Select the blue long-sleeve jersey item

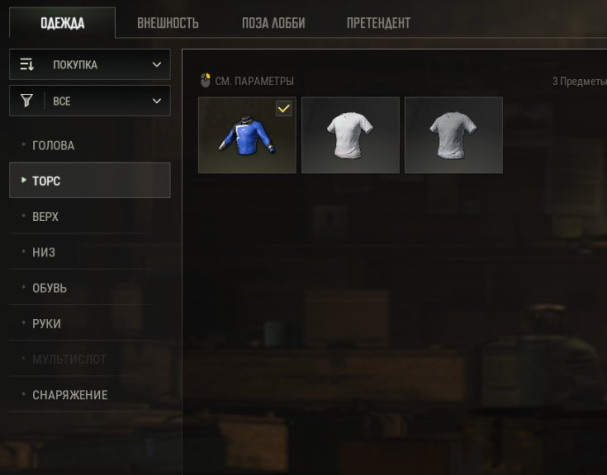[x=247, y=135]
